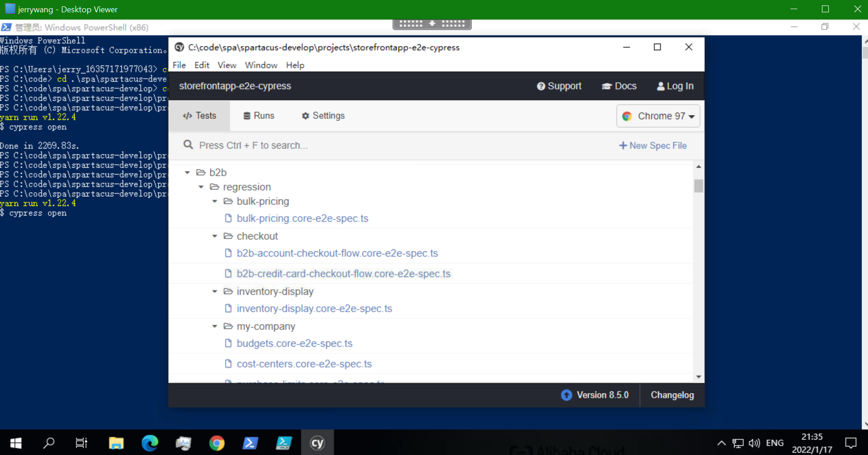This screenshot has width=868, height=455.
Task: Open File Explorer from the taskbar
Action: click(116, 443)
